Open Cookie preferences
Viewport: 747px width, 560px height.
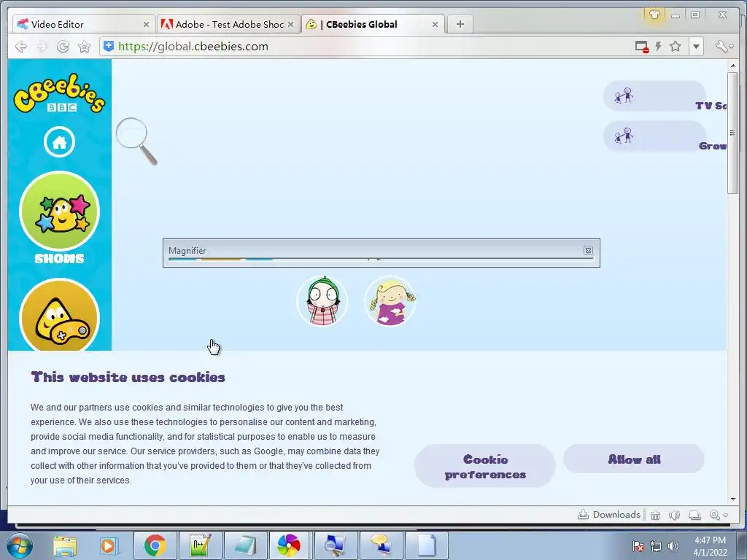(485, 467)
